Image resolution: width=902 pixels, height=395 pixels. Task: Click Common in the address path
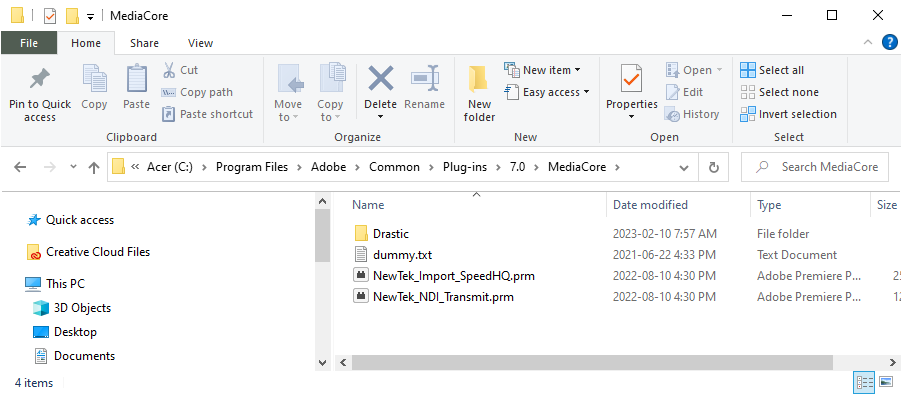[x=394, y=167]
